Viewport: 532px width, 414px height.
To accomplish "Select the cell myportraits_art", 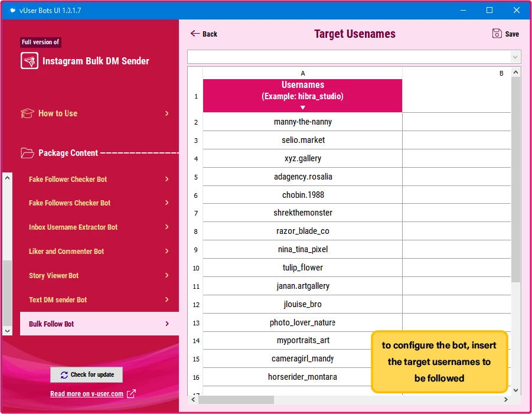I will point(303,340).
